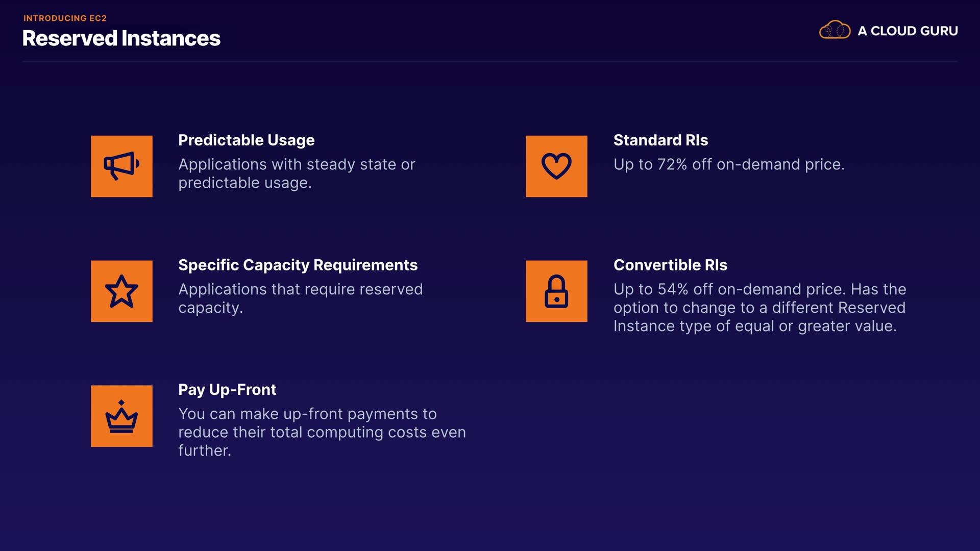Click the text about requiring reserved capacity
The image size is (980, 551).
(x=300, y=298)
